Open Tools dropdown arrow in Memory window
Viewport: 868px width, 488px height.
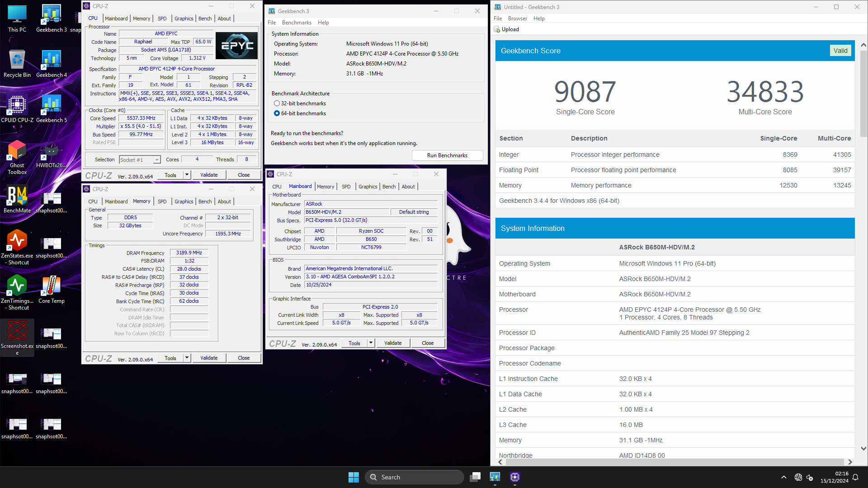[x=187, y=358]
